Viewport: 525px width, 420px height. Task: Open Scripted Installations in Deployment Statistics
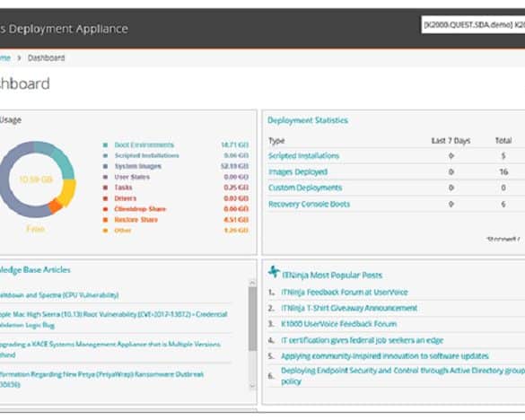pyautogui.click(x=303, y=156)
